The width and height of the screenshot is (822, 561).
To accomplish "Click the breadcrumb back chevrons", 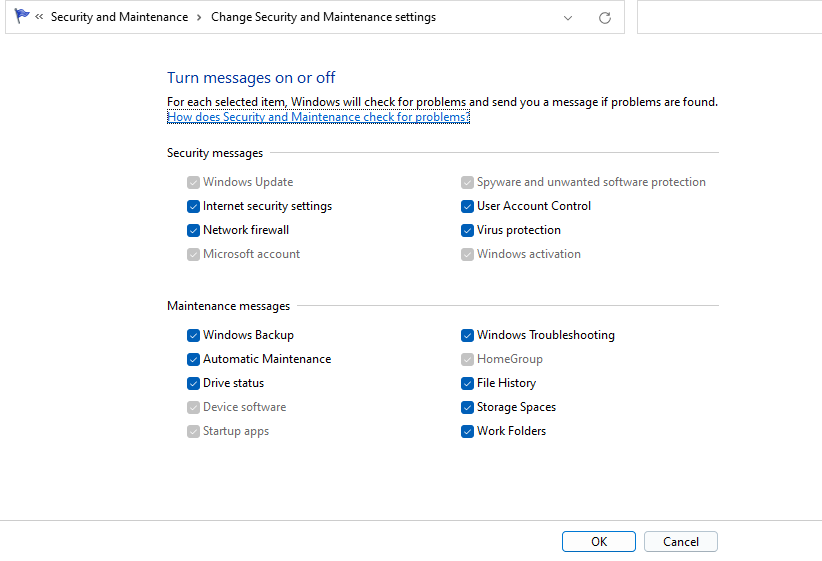I will [x=39, y=17].
